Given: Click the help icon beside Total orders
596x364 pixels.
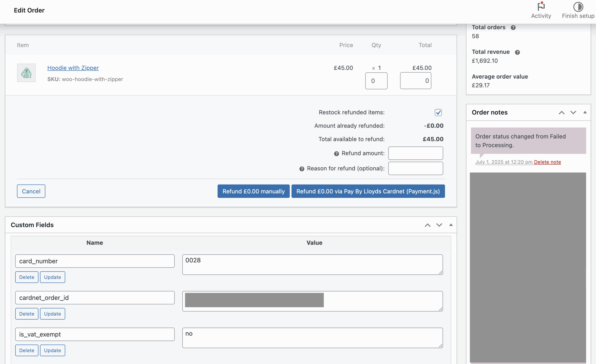Looking at the screenshot, I should point(514,27).
